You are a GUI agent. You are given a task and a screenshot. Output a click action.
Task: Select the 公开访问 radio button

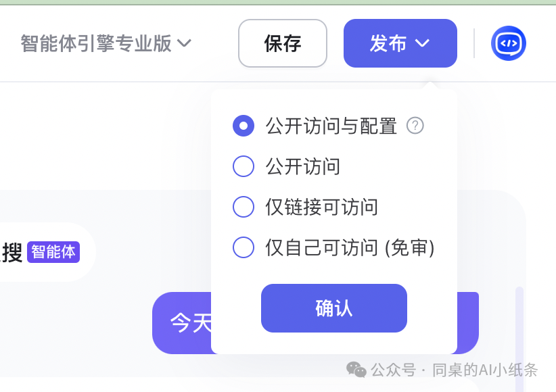coord(244,166)
